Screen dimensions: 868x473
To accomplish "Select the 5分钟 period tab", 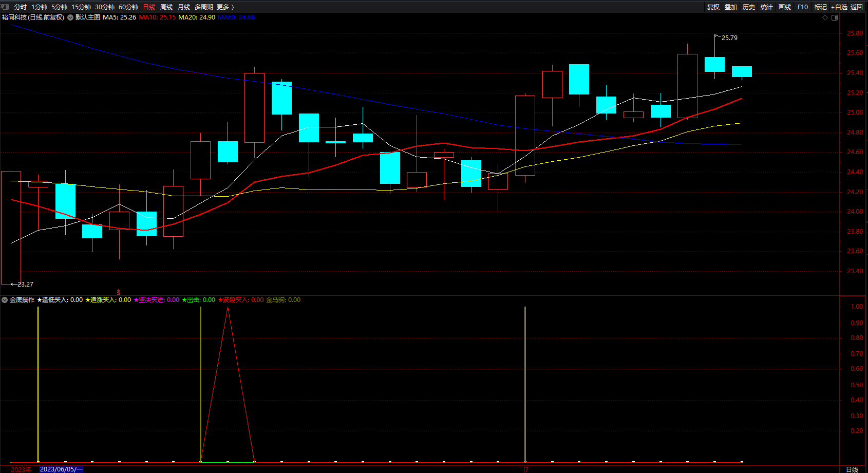I will click(x=59, y=7).
